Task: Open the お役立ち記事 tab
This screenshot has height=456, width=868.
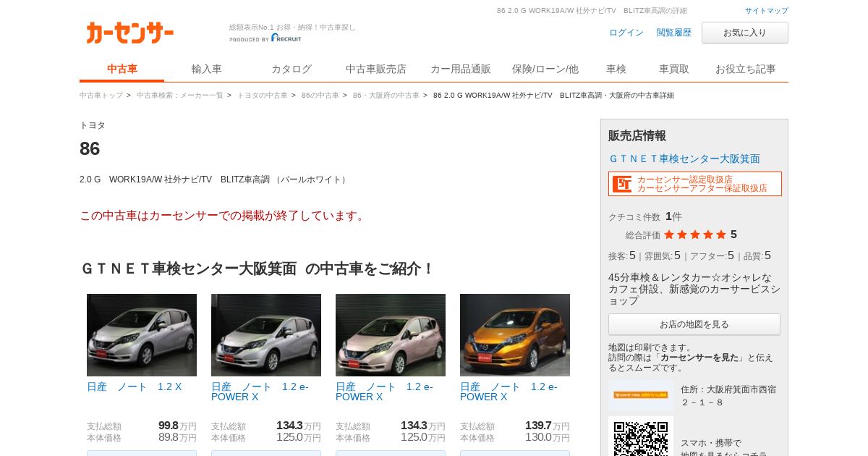Action: coord(746,69)
